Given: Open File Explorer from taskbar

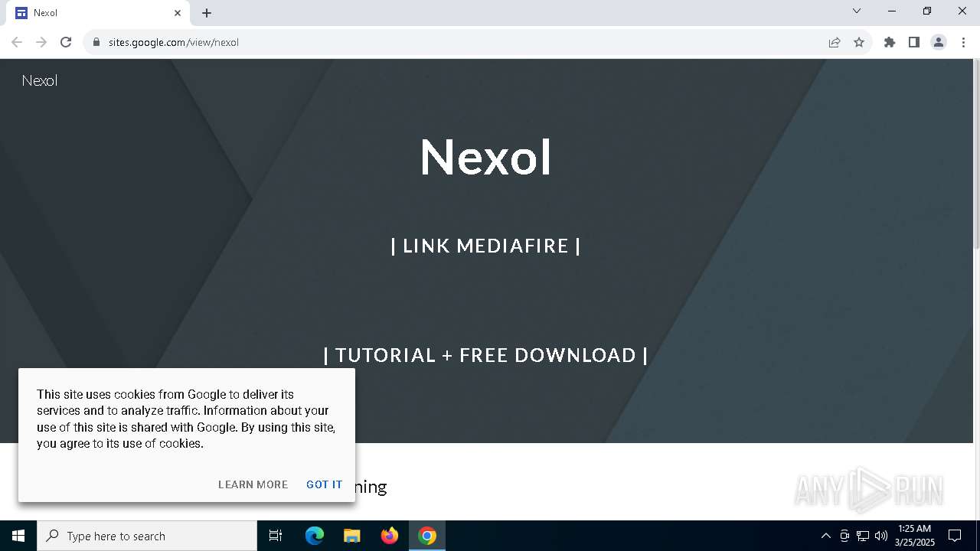Looking at the screenshot, I should 352,536.
